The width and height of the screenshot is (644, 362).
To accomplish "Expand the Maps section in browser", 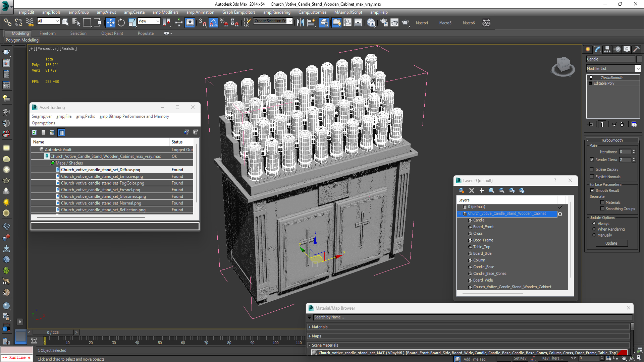I will pos(310,336).
